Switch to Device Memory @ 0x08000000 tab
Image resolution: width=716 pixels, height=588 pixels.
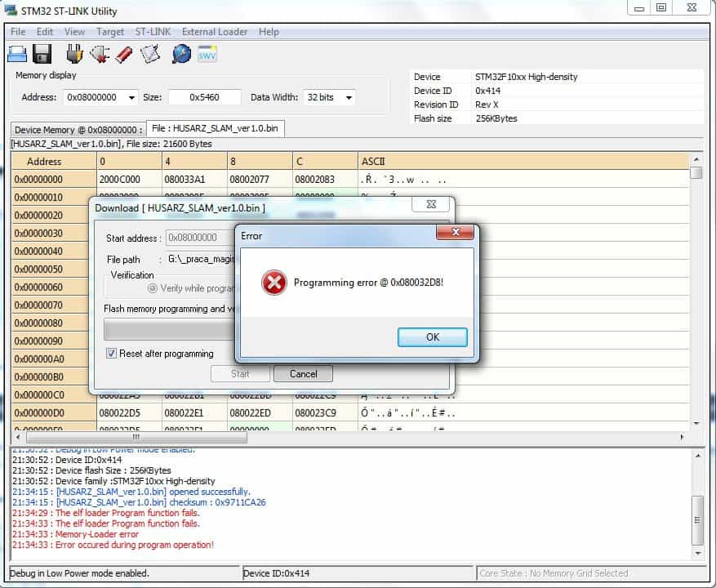(x=78, y=130)
